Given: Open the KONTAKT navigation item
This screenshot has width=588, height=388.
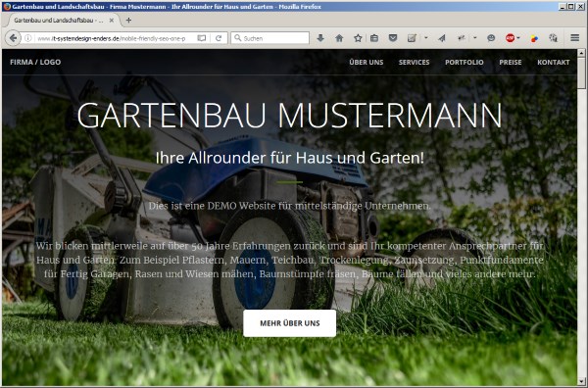Looking at the screenshot, I should pos(554,63).
